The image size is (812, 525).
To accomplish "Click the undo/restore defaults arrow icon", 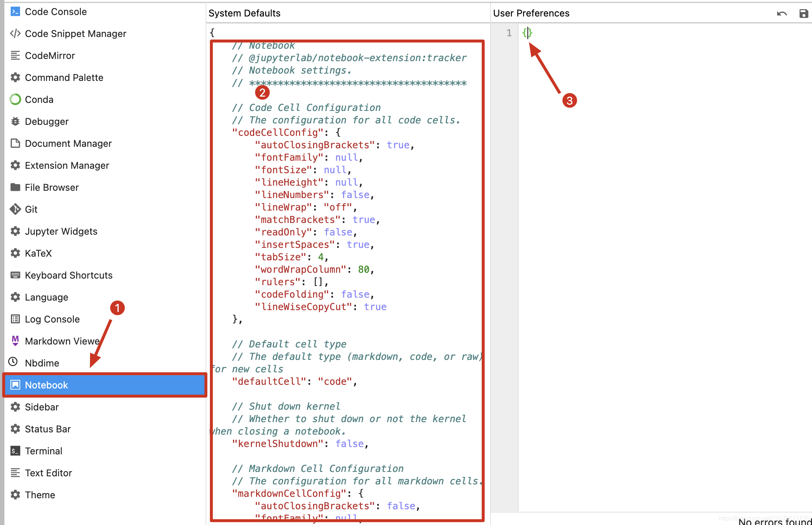I will [x=782, y=14].
